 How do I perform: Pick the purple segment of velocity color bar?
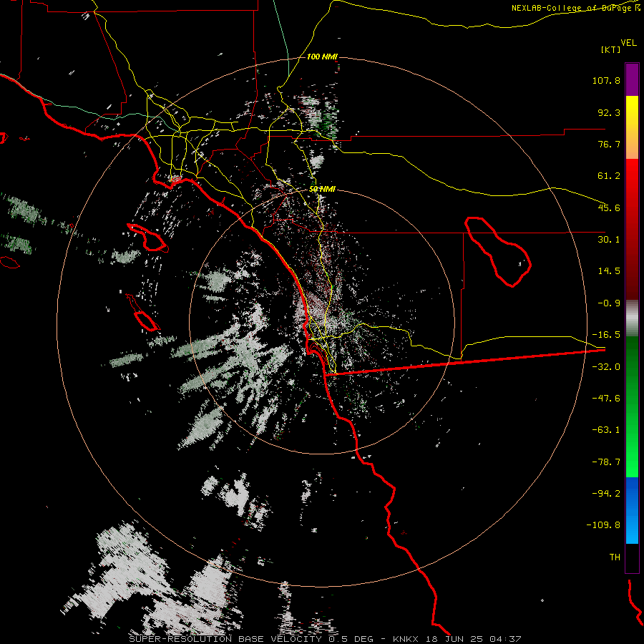(x=632, y=79)
